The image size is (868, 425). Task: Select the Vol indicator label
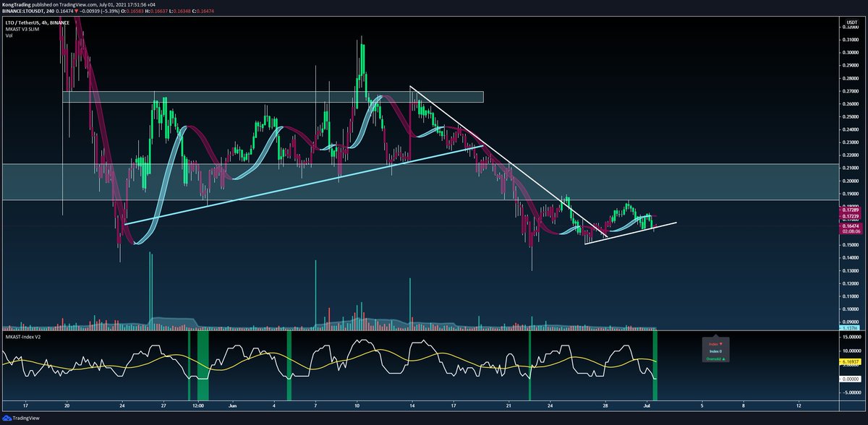coord(9,36)
